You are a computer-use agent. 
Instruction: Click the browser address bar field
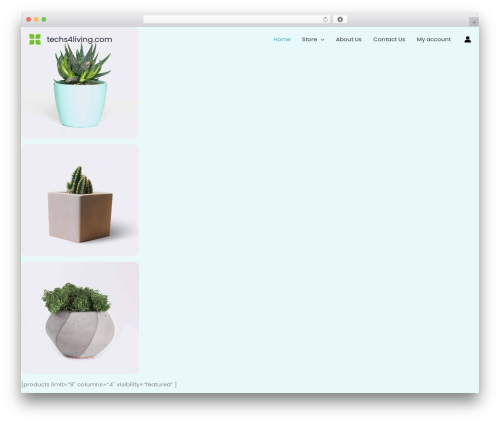[x=236, y=19]
